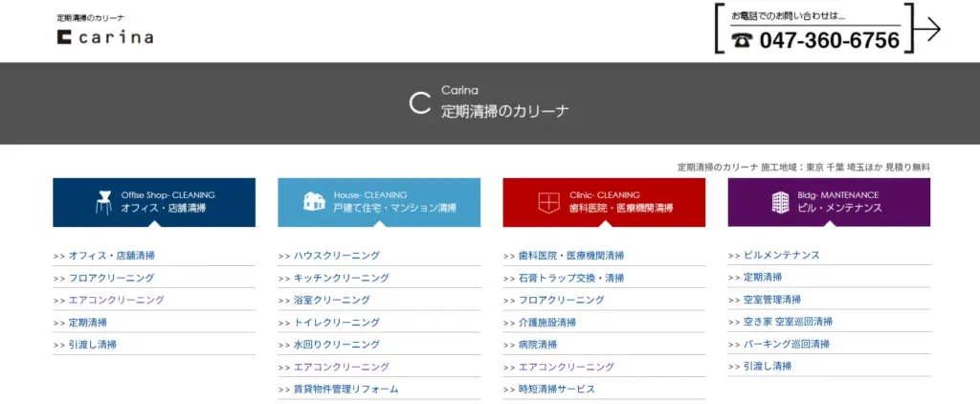Visit the パーキング巡回清掃 link

[x=786, y=344]
